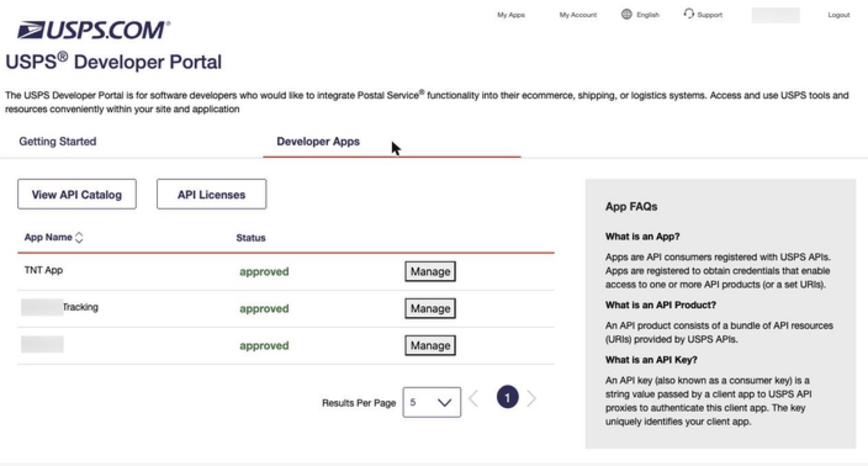Select the Developer Apps tab
Screen dimensions: 868x466
pos(318,141)
